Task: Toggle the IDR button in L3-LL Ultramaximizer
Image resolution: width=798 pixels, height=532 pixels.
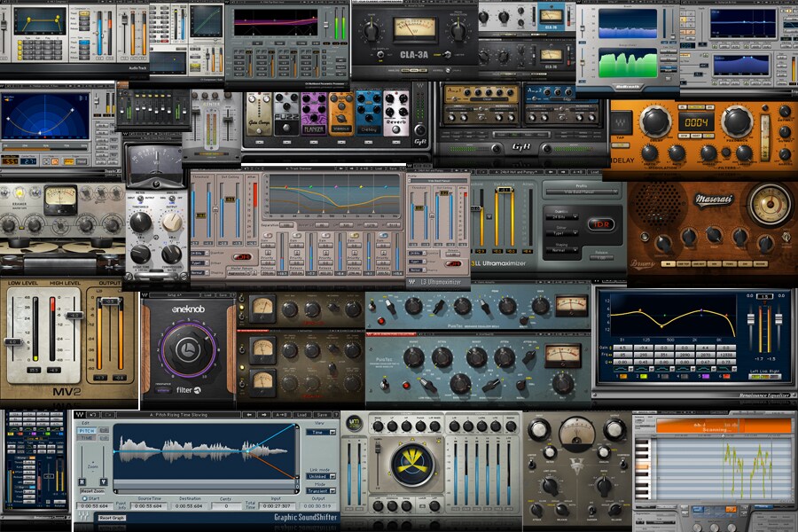Action: point(601,224)
